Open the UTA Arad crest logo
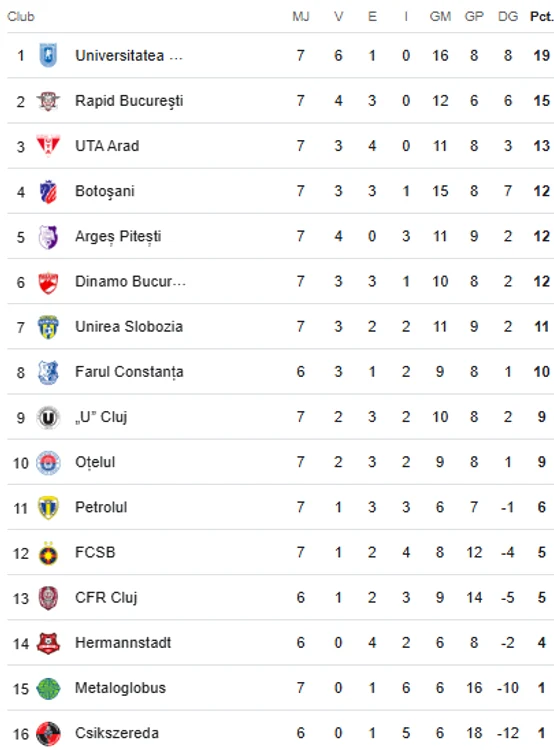 48,146
